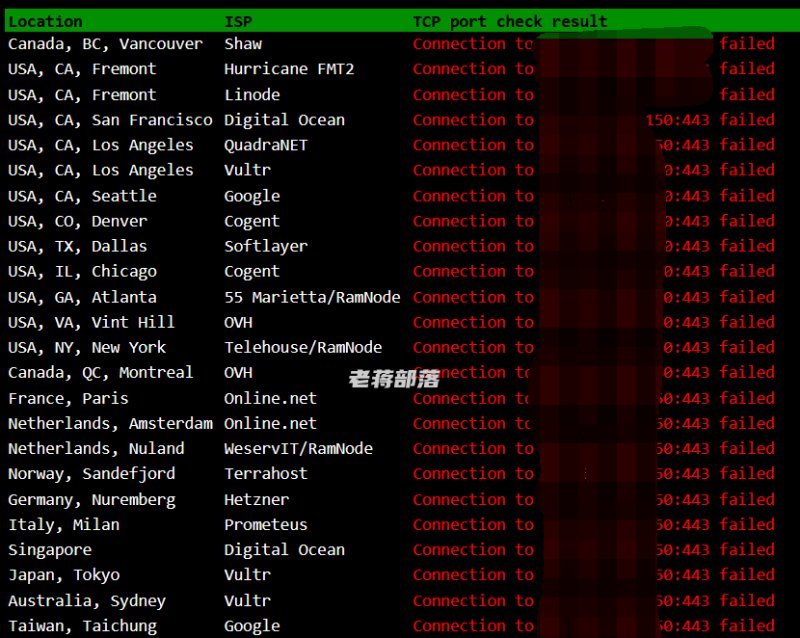Click the WeservIT/RamNode ISP entry

298,449
